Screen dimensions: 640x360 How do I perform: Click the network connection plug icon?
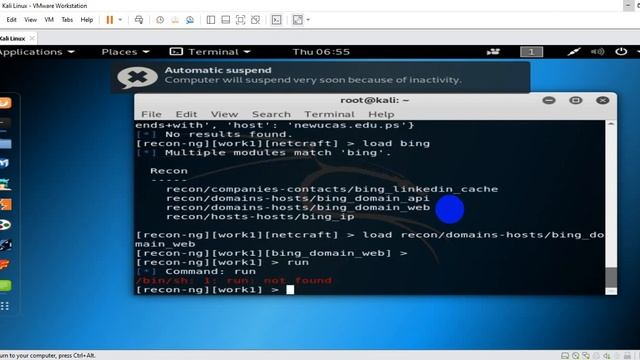574,52
